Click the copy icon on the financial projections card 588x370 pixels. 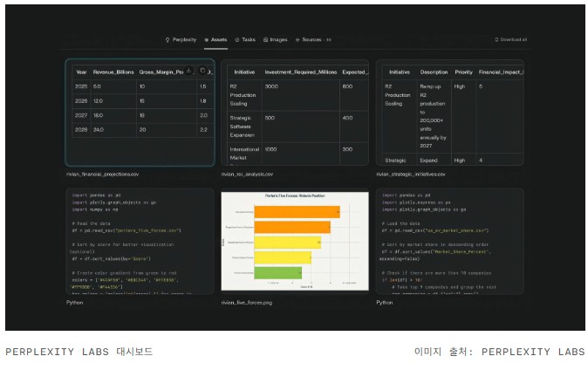click(x=202, y=70)
